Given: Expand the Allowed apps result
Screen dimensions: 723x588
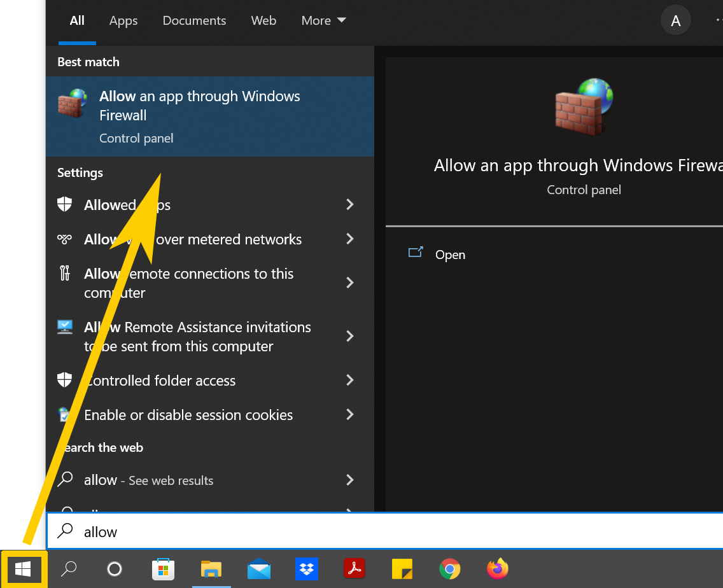Looking at the screenshot, I should point(349,204).
